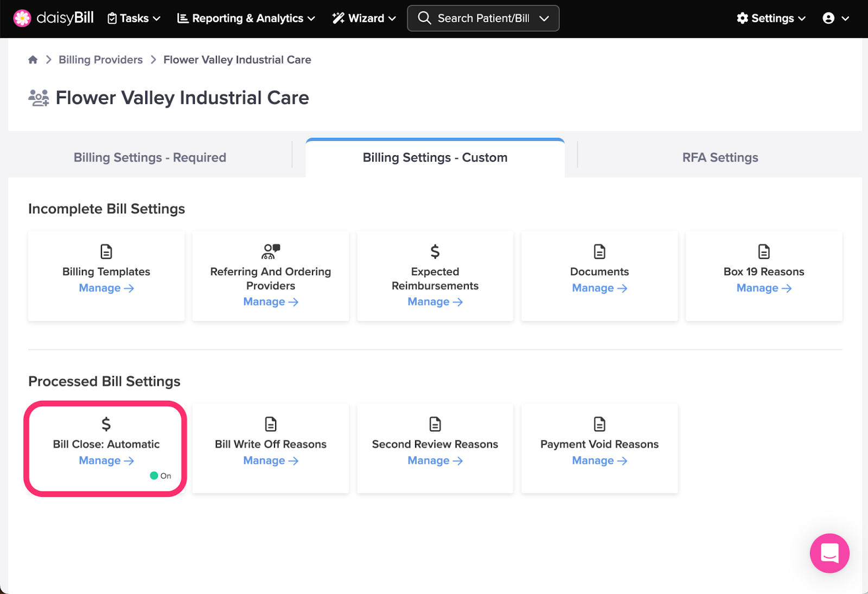Click the Second Review Reasons document icon
868x594 pixels.
tap(435, 424)
